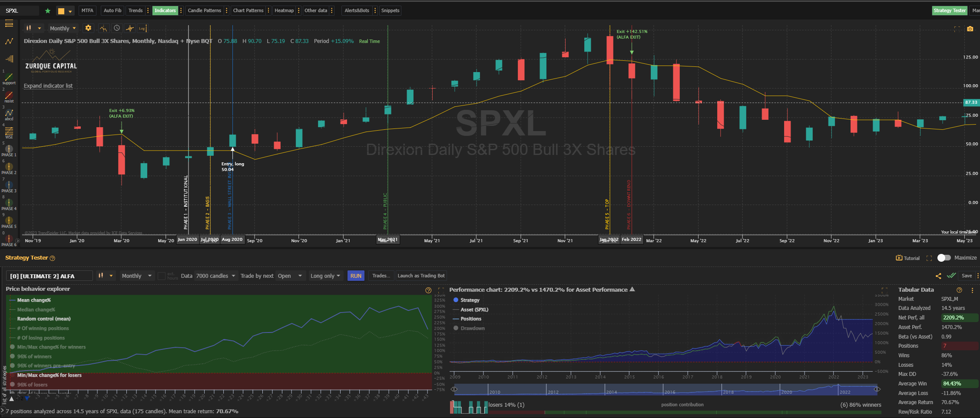The image size is (980, 418).
Task: Click Launch as Trading Bot
Action: (421, 276)
